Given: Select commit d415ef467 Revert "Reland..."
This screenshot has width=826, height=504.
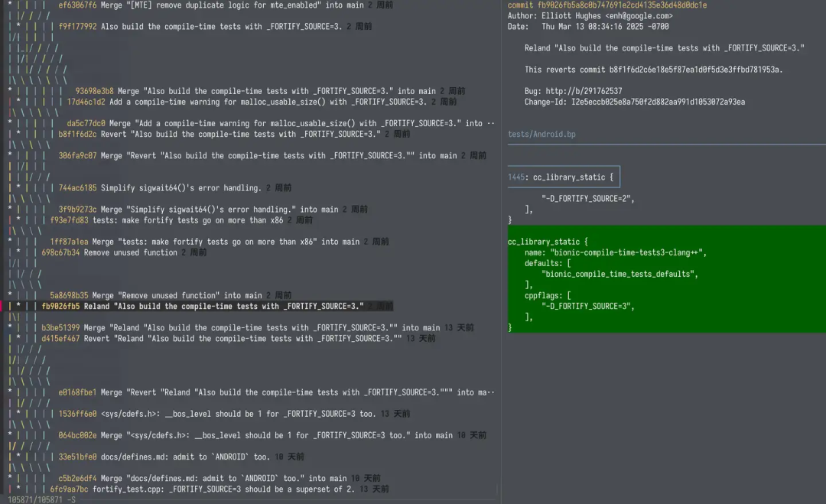Looking at the screenshot, I should tap(238, 338).
